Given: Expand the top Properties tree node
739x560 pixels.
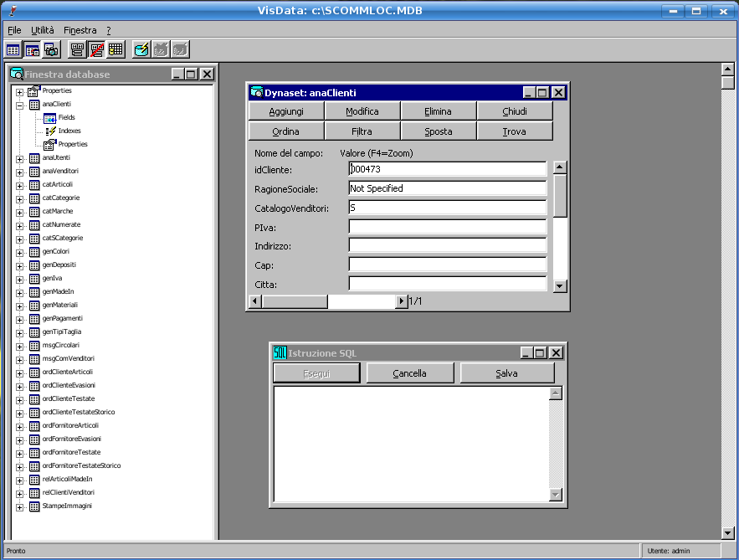Looking at the screenshot, I should coord(19,92).
